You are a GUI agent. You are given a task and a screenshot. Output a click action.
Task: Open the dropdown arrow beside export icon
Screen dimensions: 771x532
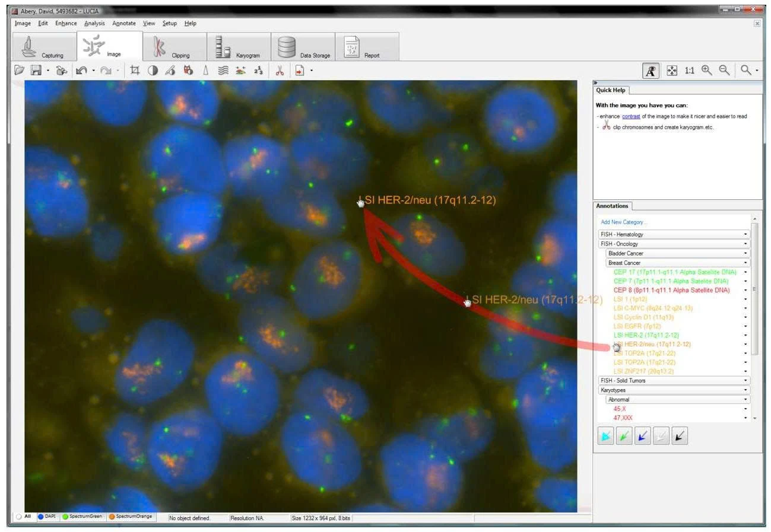click(312, 71)
